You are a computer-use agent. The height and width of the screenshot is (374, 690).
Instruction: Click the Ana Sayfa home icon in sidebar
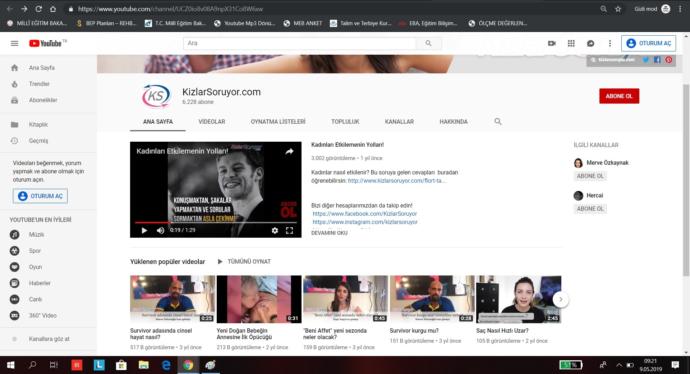15,68
